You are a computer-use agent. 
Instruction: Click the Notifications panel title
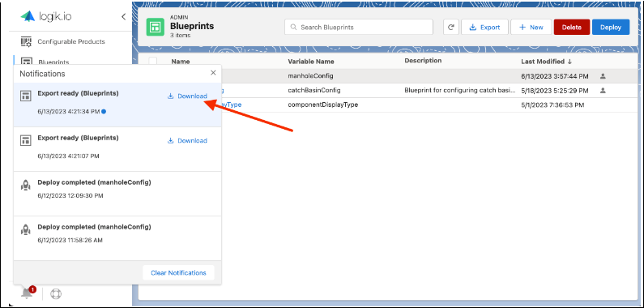coord(42,74)
